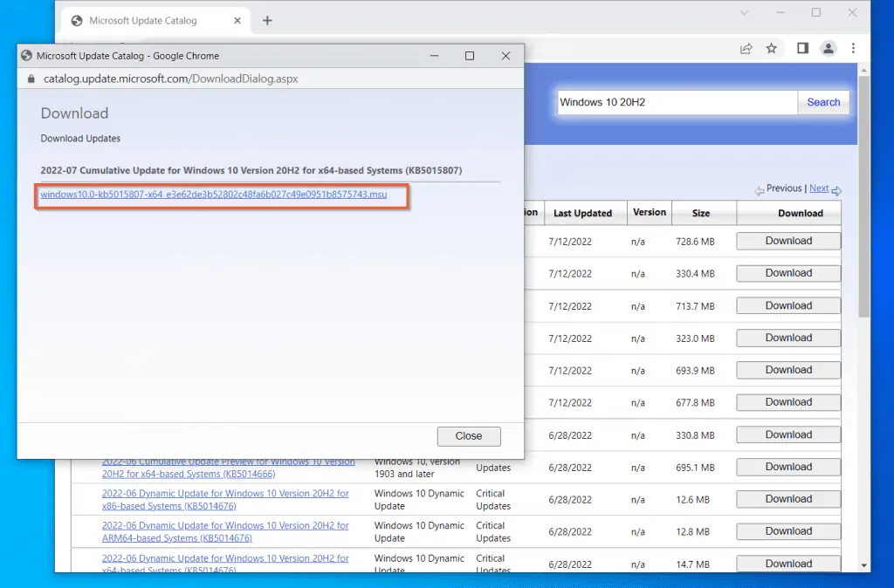The height and width of the screenshot is (588, 894).
Task: Click the Download heading in dialog
Action: tap(75, 113)
